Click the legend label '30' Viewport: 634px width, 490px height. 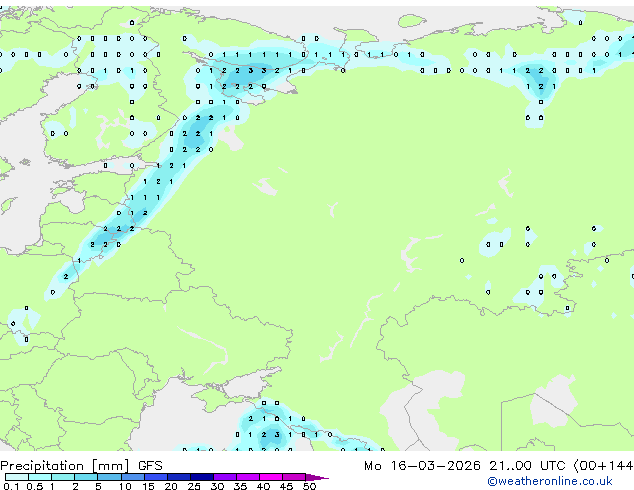(x=217, y=486)
